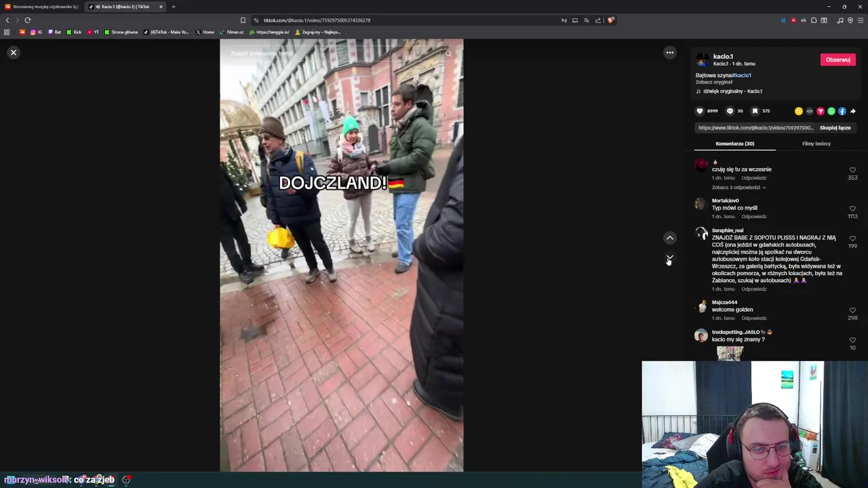868x488 pixels.
Task: Save video with bookmark icon
Action: coord(755,111)
